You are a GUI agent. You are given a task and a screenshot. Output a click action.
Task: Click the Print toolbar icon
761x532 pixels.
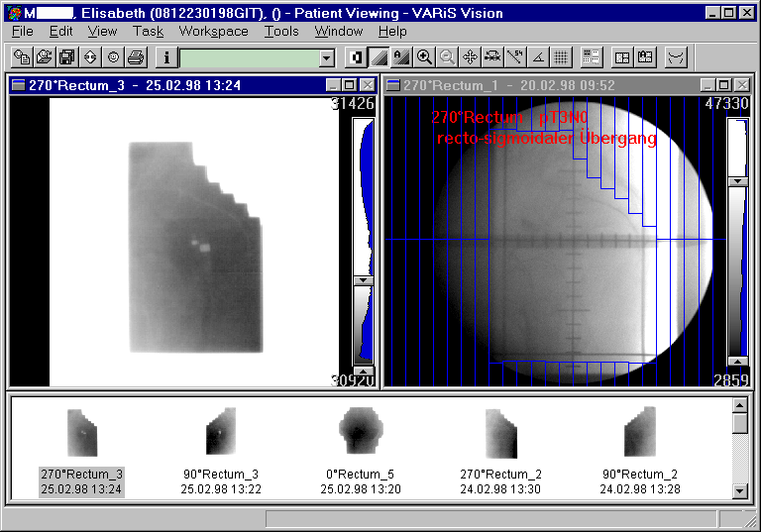136,57
